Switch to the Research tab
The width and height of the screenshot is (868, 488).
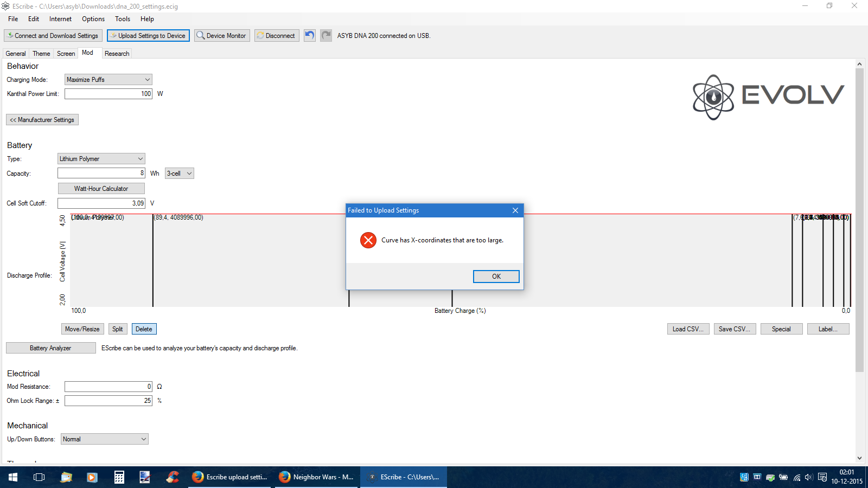click(x=117, y=54)
